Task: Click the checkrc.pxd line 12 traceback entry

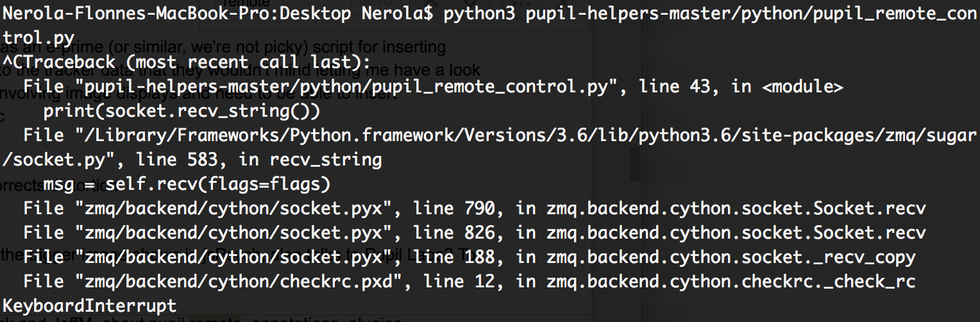Action: click(x=469, y=282)
